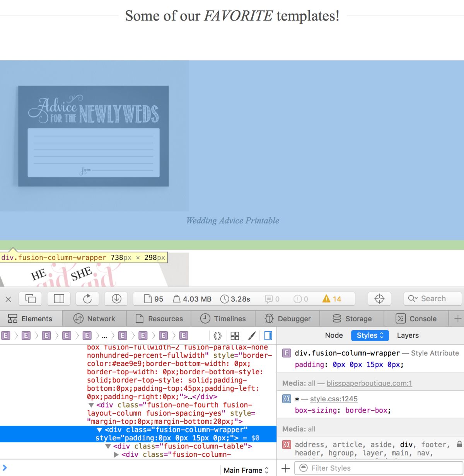Expand the collapsed breadcrumb ellipsis
The image size is (464, 476).
pyautogui.click(x=104, y=336)
